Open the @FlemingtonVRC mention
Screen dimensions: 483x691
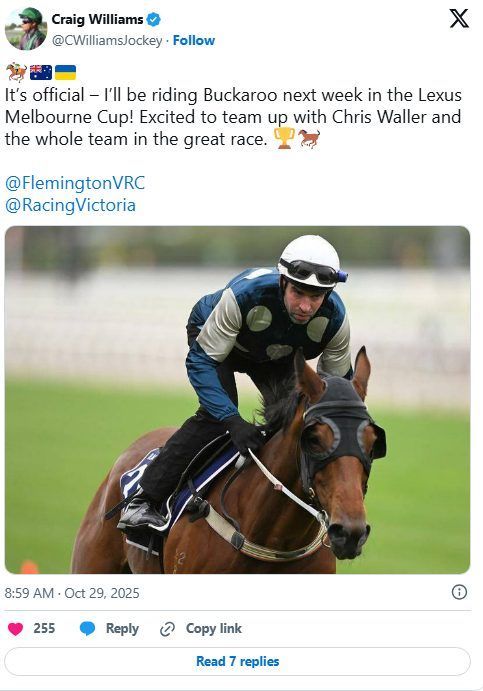[x=75, y=183]
